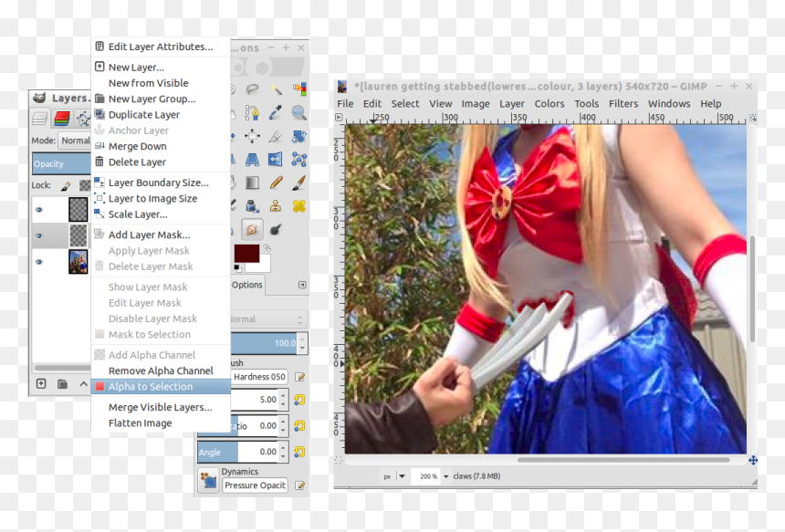Swap foreground and background colors

[267, 247]
